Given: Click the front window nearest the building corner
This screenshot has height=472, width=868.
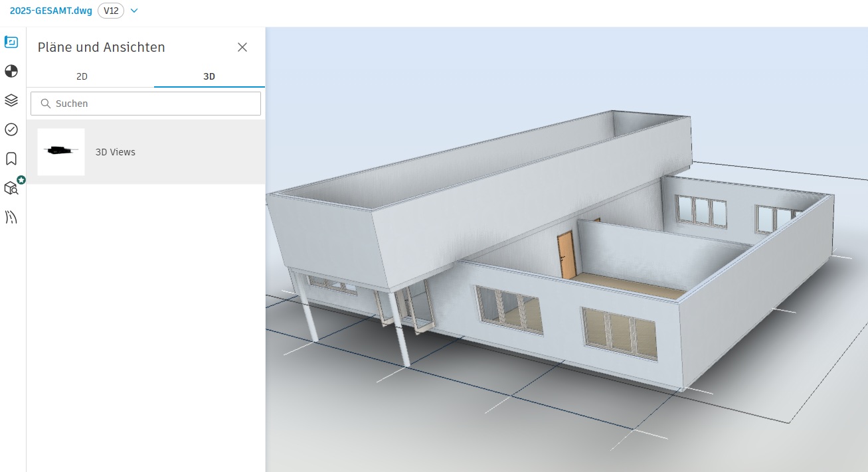Looking at the screenshot, I should 619,335.
